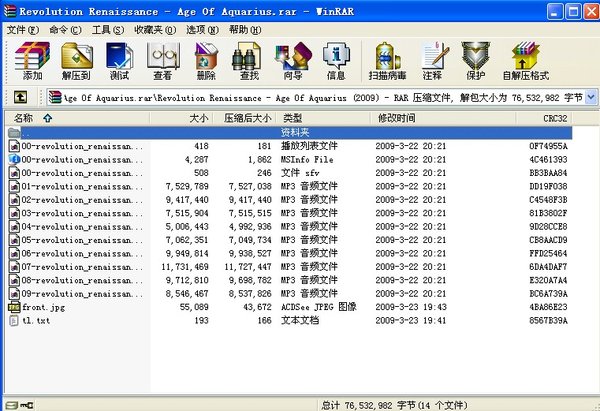Sort by 压缩后大小 column header

[x=244, y=118]
